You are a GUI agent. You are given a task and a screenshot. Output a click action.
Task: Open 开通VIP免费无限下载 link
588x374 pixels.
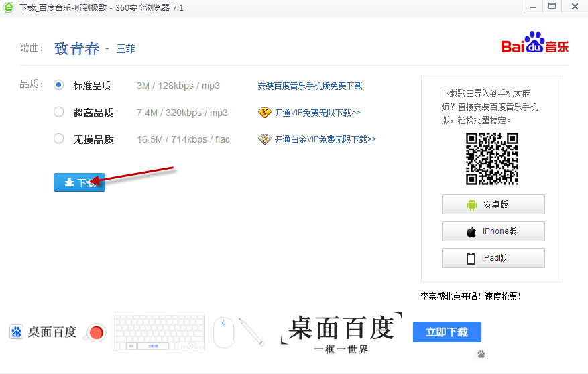point(317,113)
